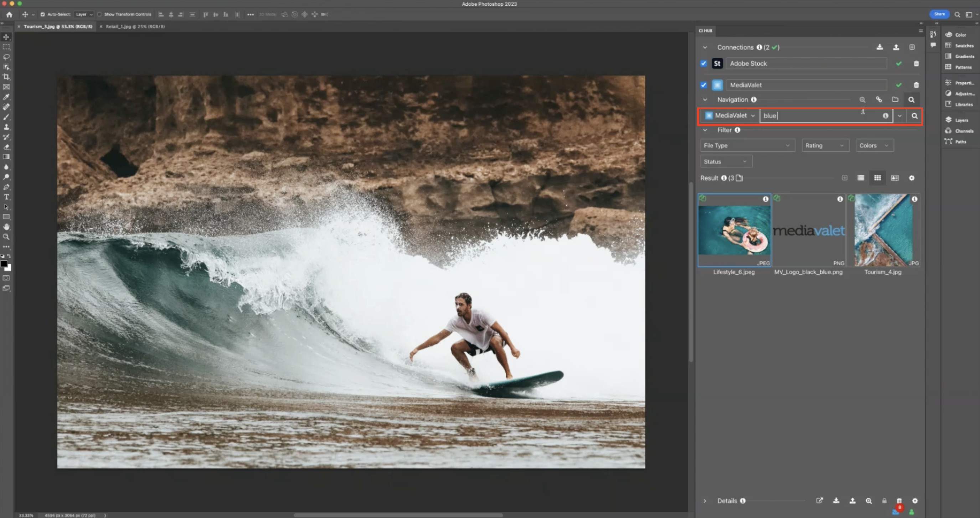The height and width of the screenshot is (518, 980).
Task: Select the Horizontal Type tool
Action: pos(6,197)
